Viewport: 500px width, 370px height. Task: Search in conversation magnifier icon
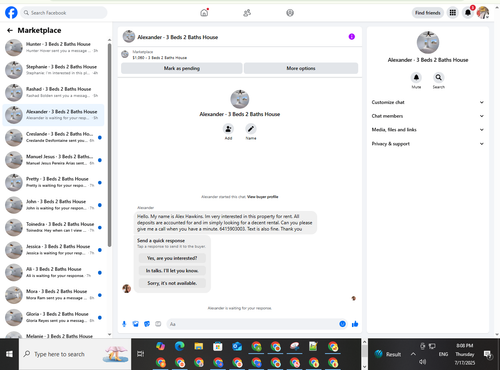click(x=439, y=77)
